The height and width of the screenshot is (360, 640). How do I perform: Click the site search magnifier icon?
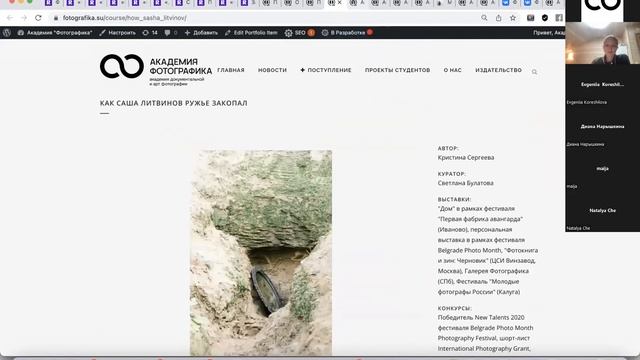click(534, 72)
